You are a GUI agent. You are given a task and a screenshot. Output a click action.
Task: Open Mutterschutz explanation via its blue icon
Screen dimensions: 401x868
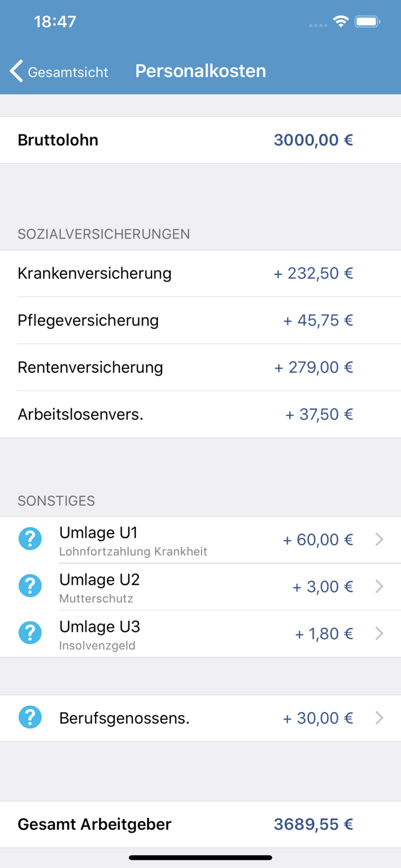click(x=30, y=586)
